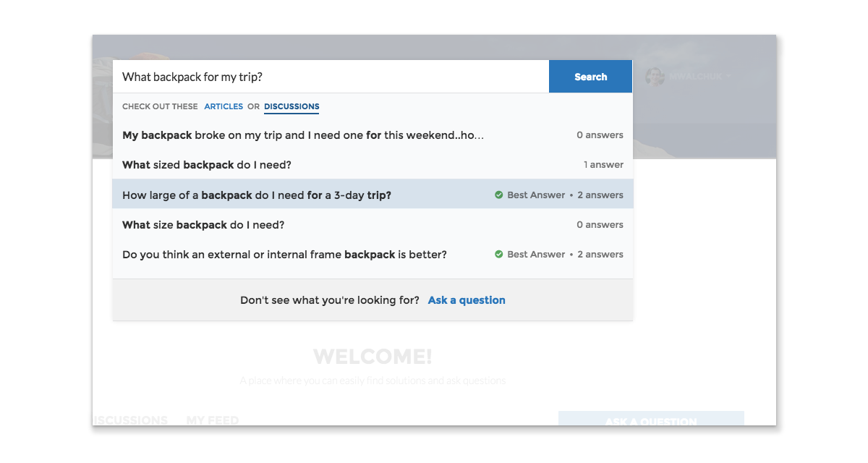Screen dimensions: 868x463
Task: Open external or internal frame backpack discussion
Action: click(284, 255)
